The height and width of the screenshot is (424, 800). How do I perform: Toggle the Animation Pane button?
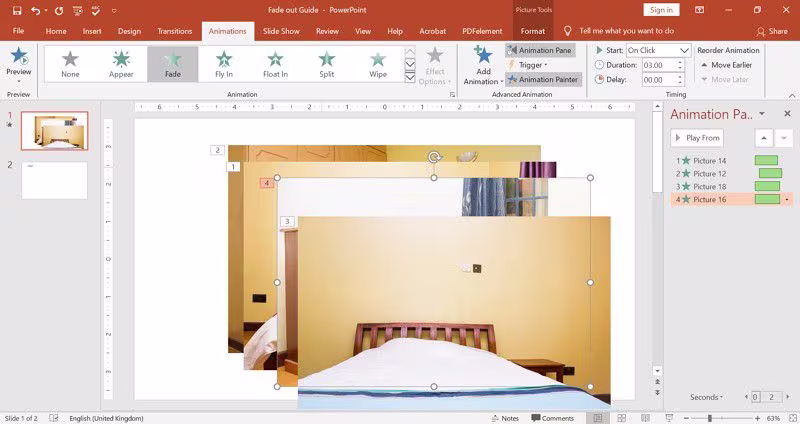click(540, 50)
